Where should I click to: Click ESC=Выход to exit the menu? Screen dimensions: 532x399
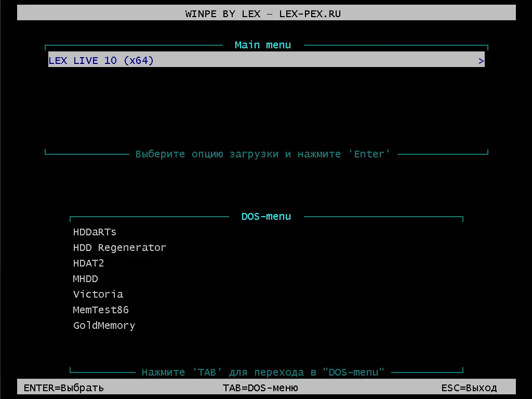pyautogui.click(x=470, y=388)
